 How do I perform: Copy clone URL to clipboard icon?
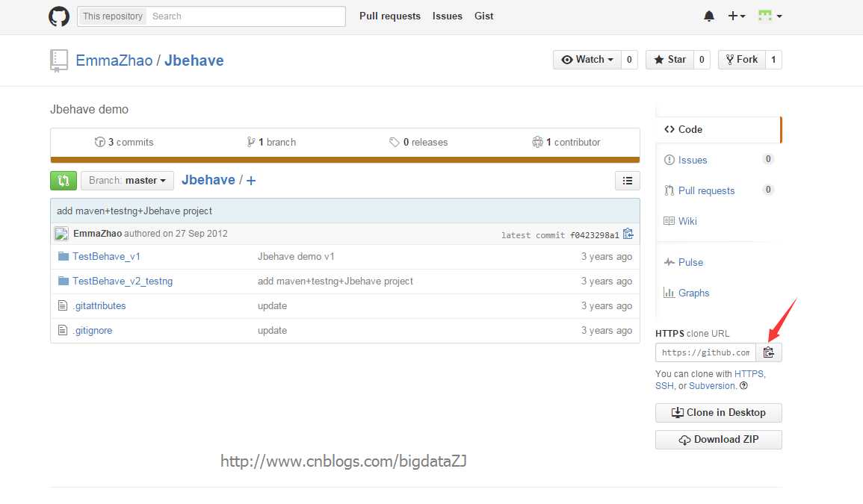coord(768,352)
